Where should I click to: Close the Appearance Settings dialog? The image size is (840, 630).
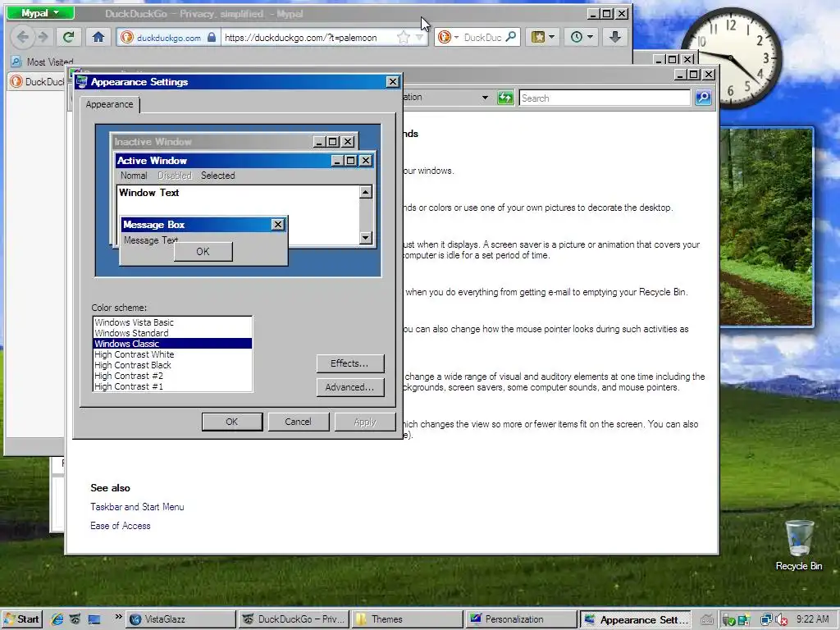(x=393, y=81)
